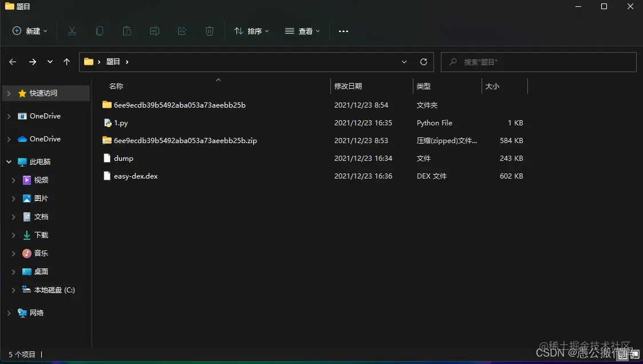Click the Rename icon in toolbar
The height and width of the screenshot is (364, 643).
pos(155,31)
